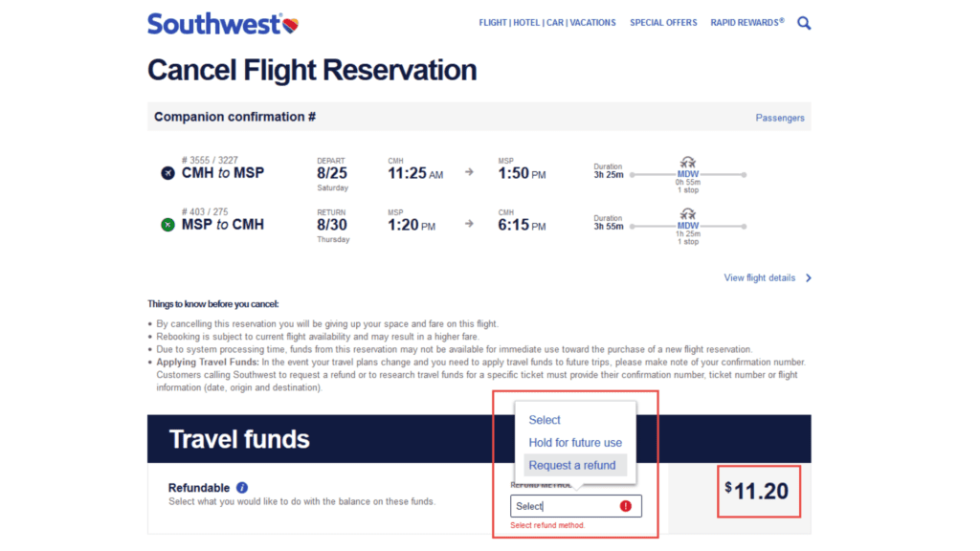Choose "Hold for future use" option
This screenshot has width=980, height=551.
pos(575,443)
